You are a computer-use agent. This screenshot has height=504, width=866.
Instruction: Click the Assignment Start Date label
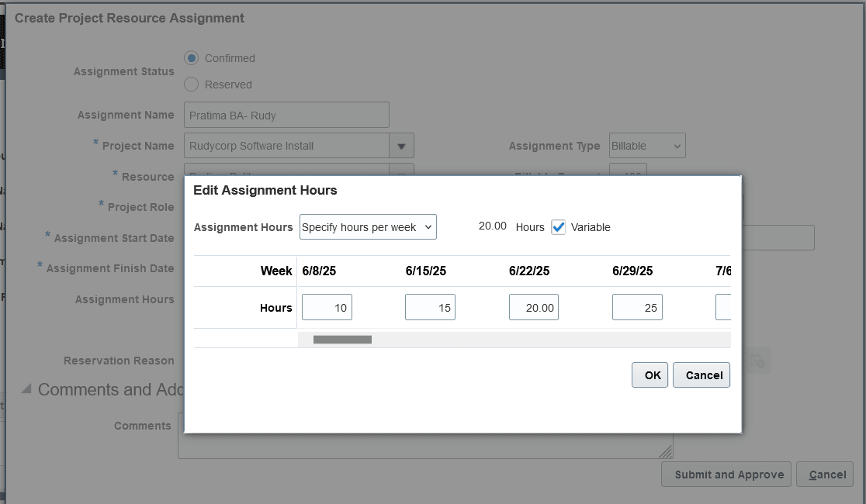coord(114,238)
